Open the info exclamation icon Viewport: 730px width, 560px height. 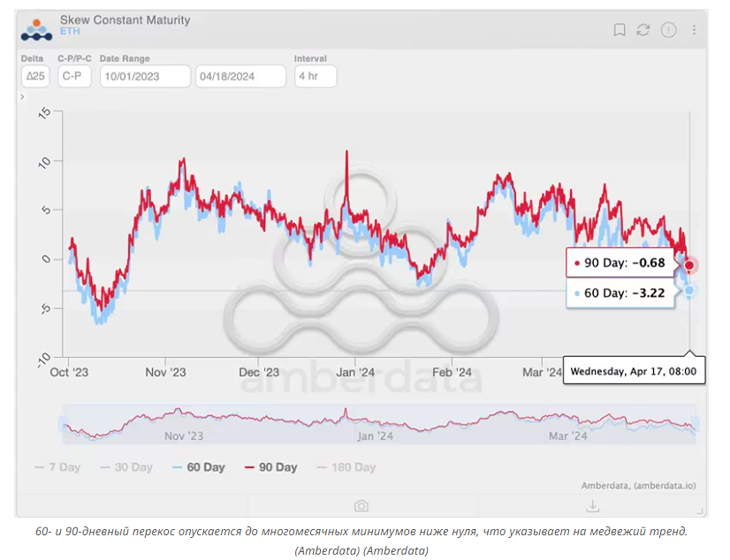tap(668, 30)
